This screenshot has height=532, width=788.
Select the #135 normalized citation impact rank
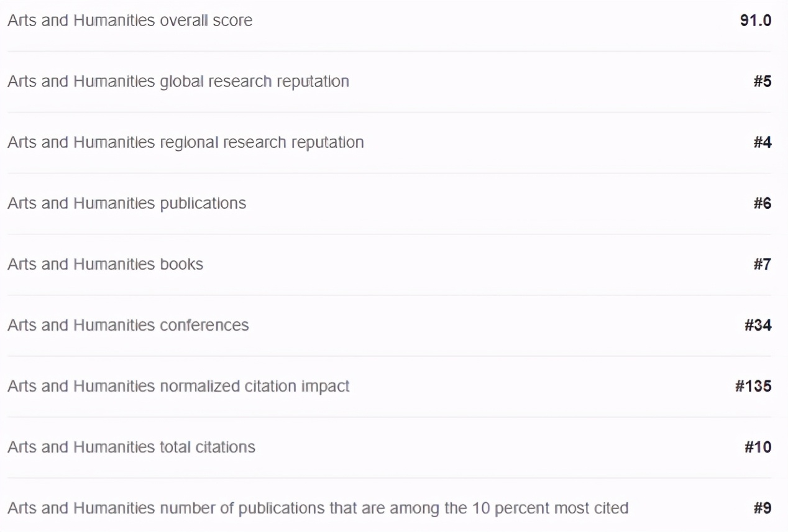753,386
